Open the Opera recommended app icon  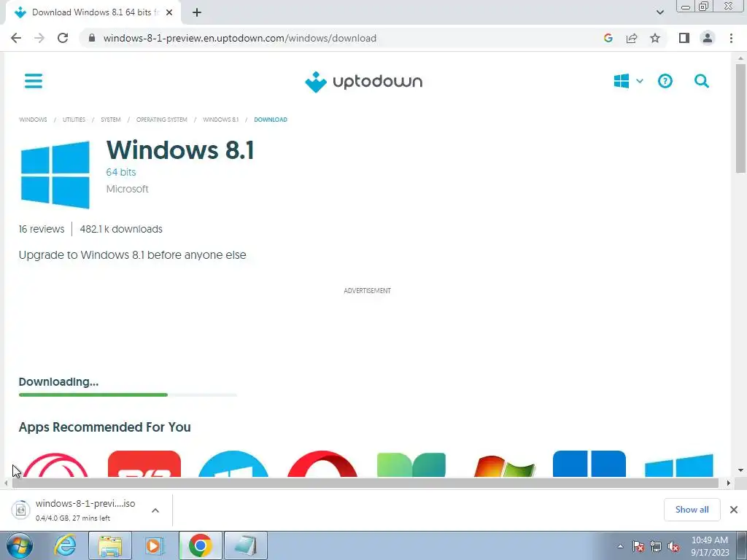coord(322,464)
